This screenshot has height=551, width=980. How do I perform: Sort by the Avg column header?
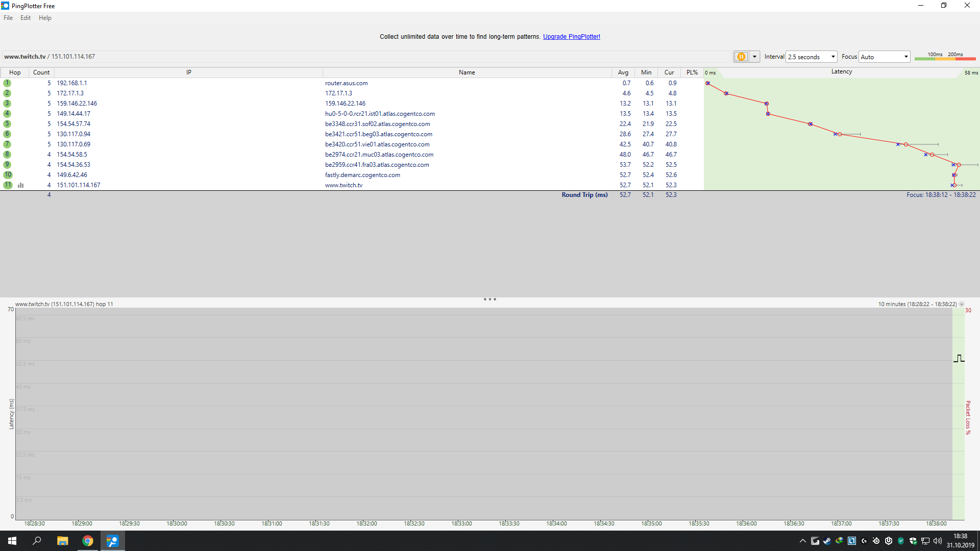pos(623,72)
